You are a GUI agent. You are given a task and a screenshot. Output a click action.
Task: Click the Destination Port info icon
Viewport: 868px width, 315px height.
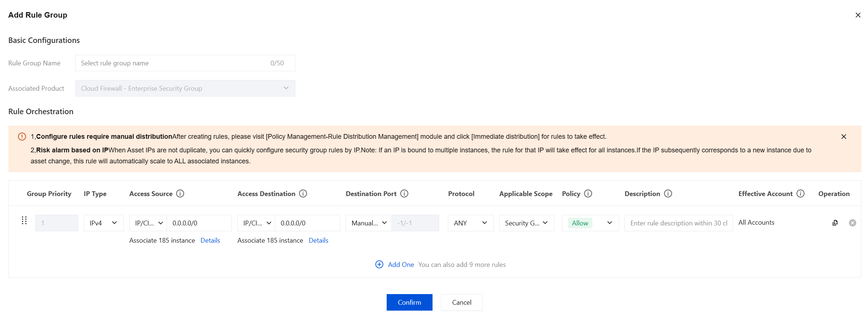[404, 193]
